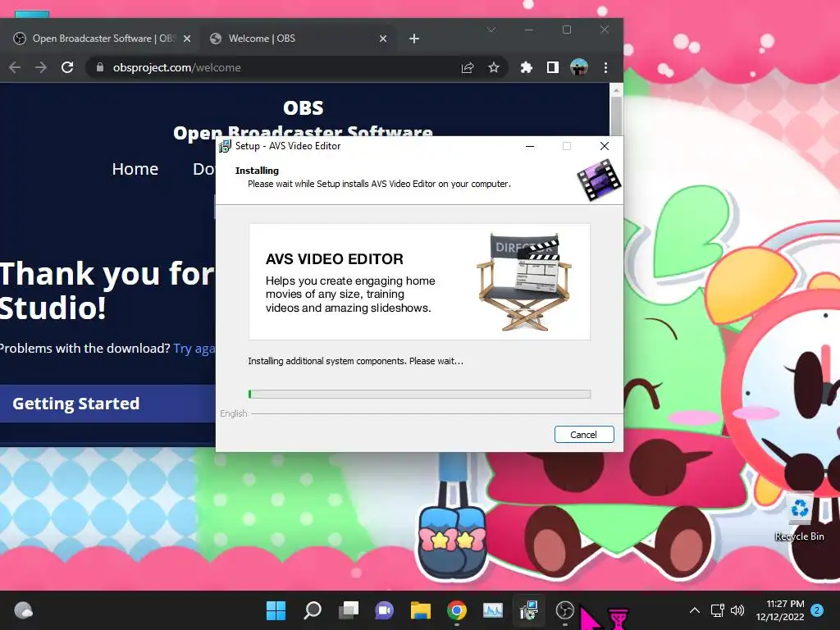Close the Welcome | OBS tab

click(383, 39)
